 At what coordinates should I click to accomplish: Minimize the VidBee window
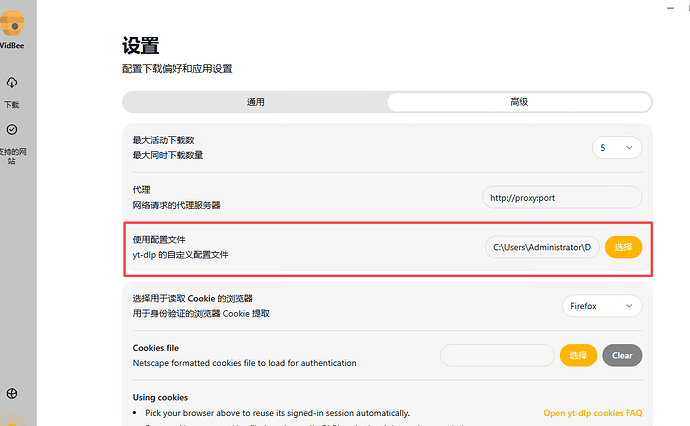click(670, 8)
